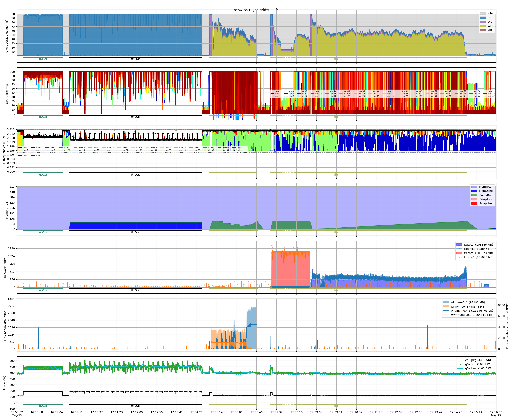Click the 'cpu-pkg (44.3 Wh)' legend label
The image size is (512, 420).
478,360
